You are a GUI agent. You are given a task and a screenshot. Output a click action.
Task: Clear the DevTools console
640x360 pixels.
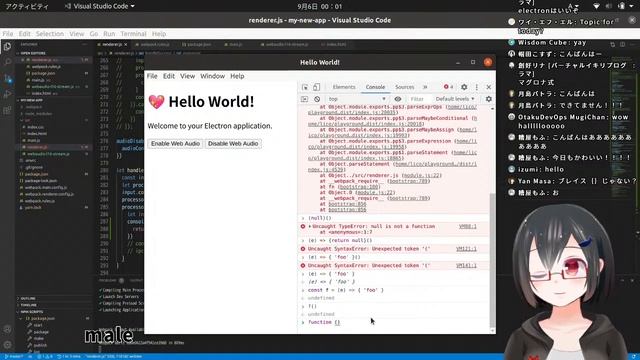pos(317,99)
